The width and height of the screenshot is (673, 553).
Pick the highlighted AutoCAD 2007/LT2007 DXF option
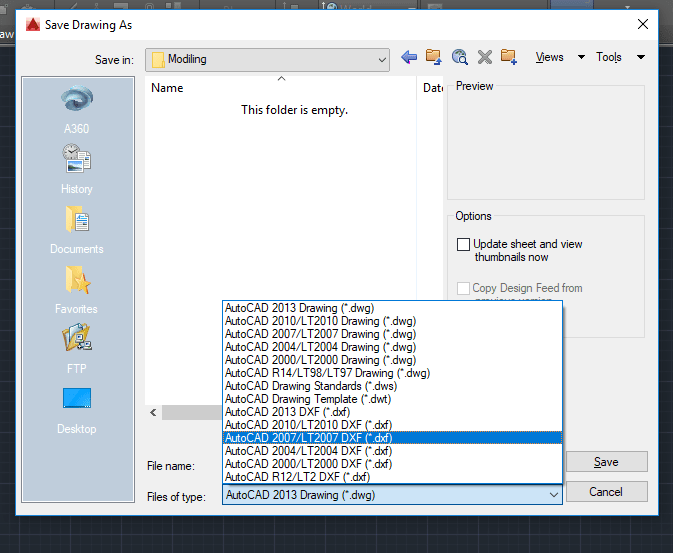pos(392,438)
